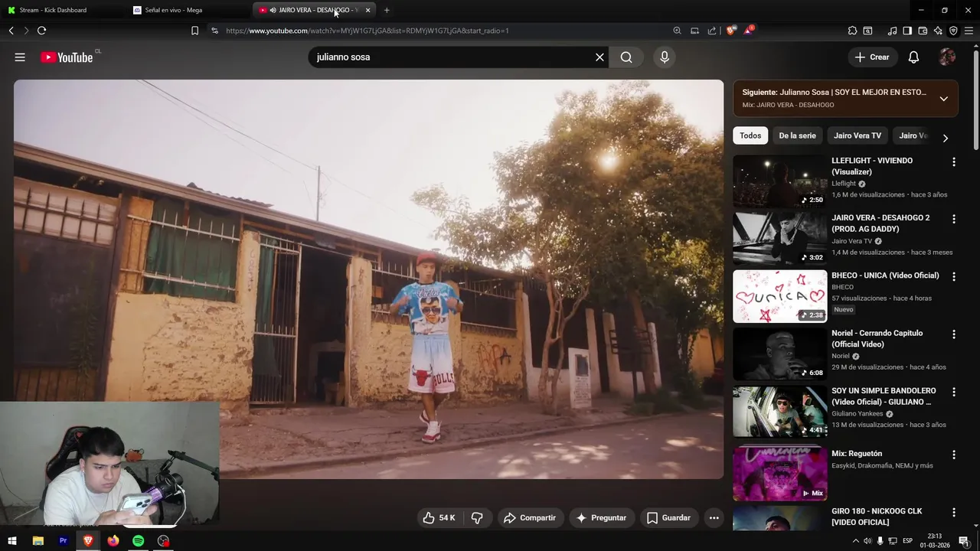Open BHECO - UNICA video thumbnail
980x551 pixels.
(x=779, y=296)
